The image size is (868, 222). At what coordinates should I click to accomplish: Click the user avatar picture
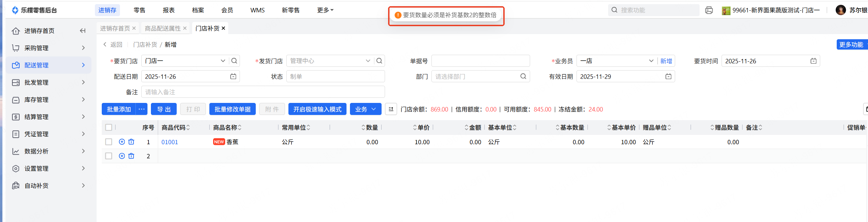click(840, 10)
